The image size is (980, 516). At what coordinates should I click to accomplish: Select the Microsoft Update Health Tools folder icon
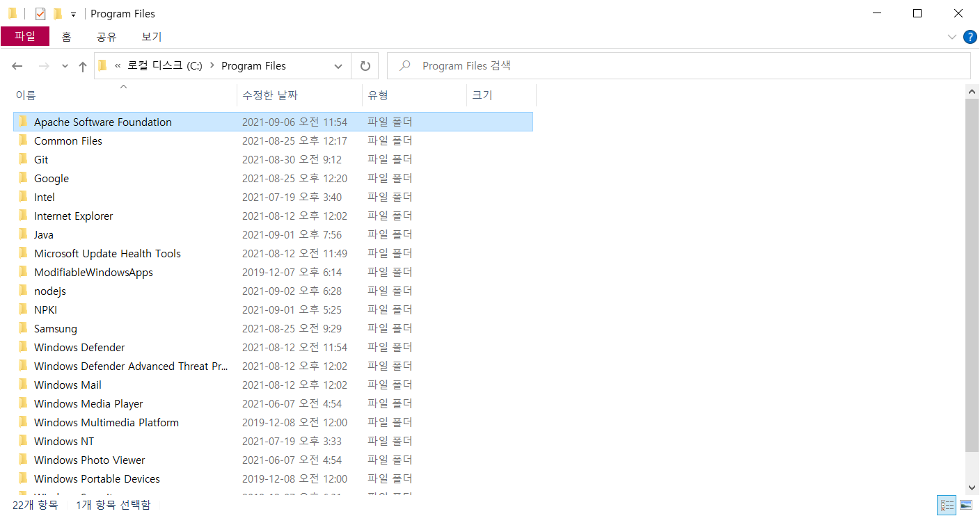tap(23, 253)
